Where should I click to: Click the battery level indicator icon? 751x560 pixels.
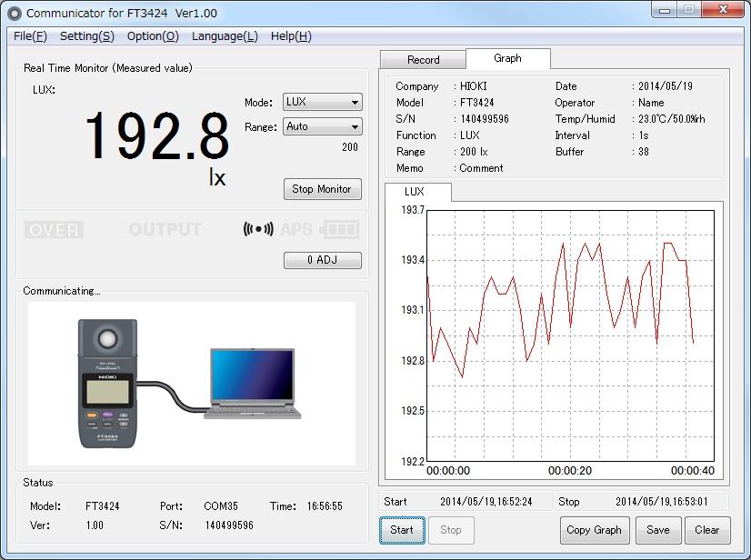(x=339, y=229)
